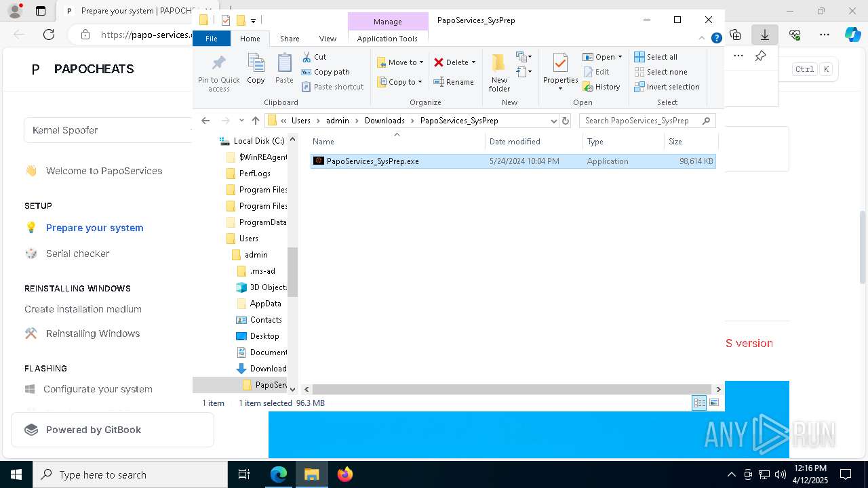Click the Edit ribbon button
Viewport: 868px width, 488px height.
[596, 72]
